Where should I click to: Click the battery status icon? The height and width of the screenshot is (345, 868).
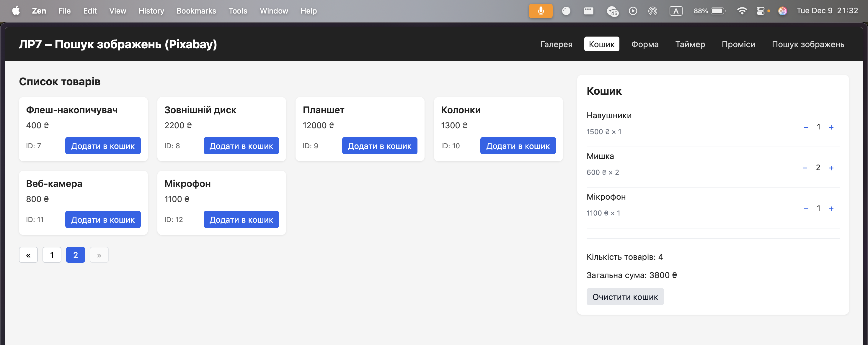tap(717, 11)
